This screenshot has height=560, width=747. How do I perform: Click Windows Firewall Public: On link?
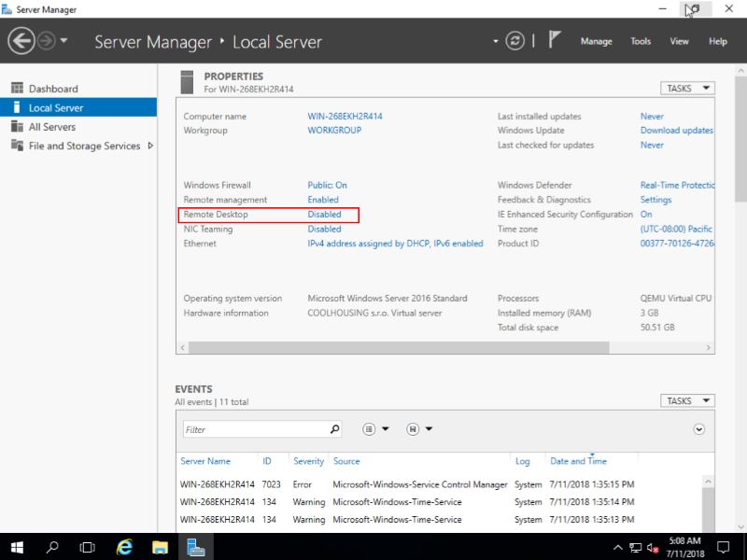pos(327,185)
